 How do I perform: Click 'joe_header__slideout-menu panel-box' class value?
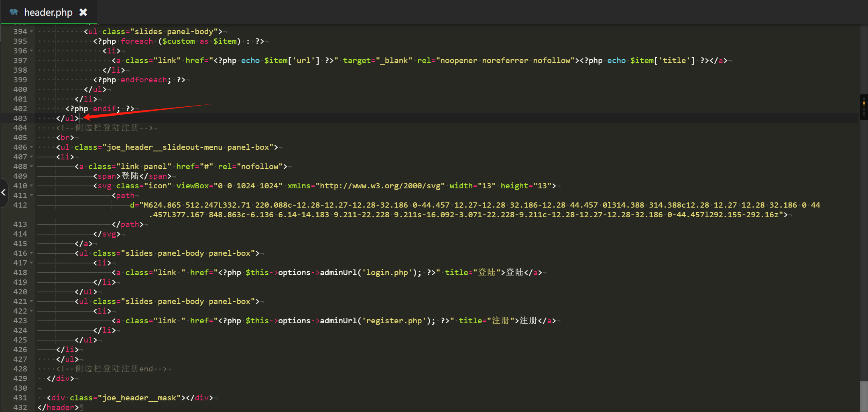point(188,147)
